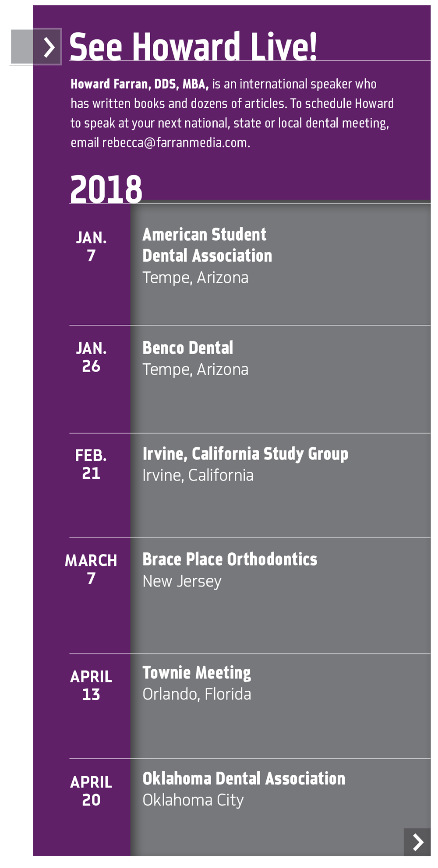The height and width of the screenshot is (868, 438).
Task: Click the Howard Farran, DDS, MBA name
Action: (140, 84)
